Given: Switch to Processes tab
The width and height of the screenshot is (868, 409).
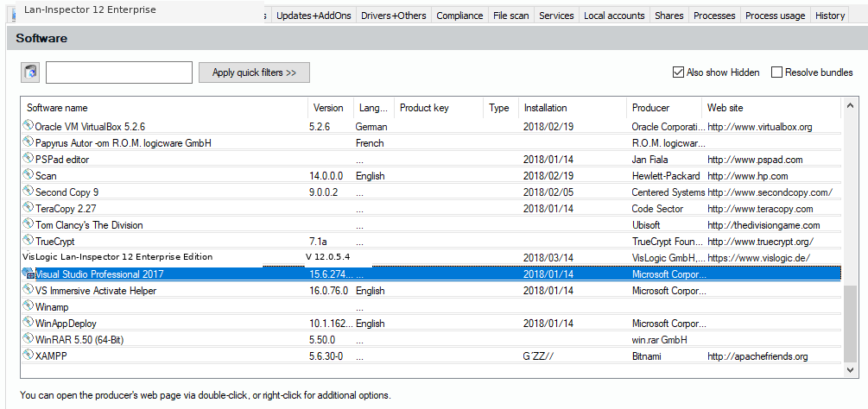Looking at the screenshot, I should tap(714, 16).
